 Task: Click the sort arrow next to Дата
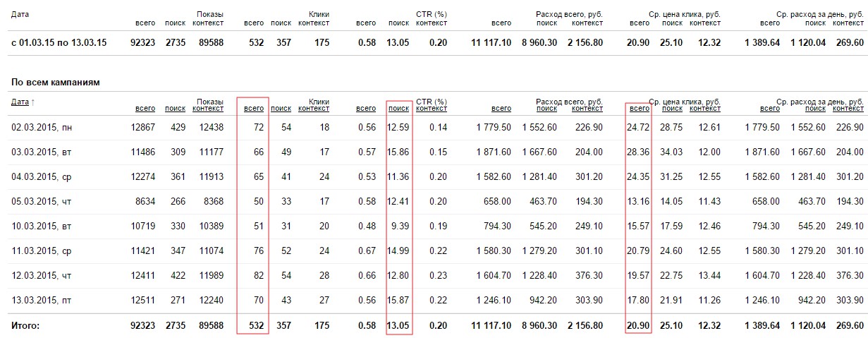click(33, 102)
